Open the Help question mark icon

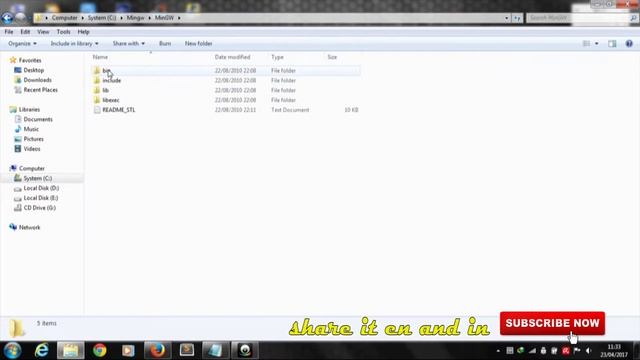coord(629,43)
